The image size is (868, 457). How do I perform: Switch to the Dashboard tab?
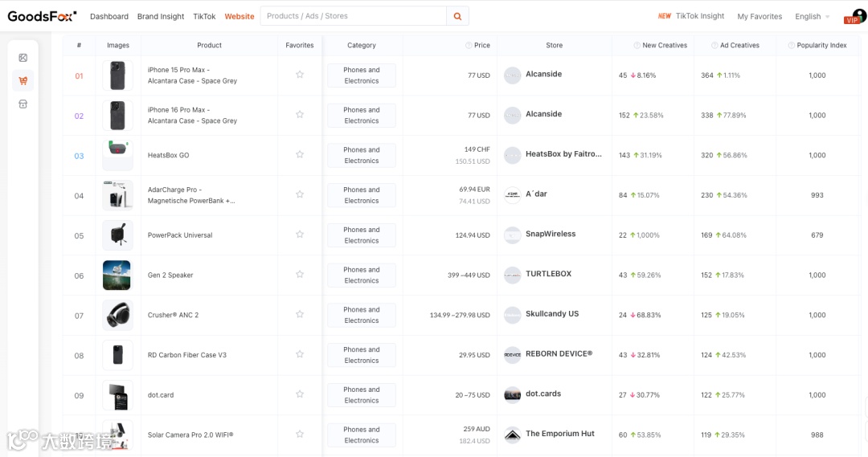(x=109, y=16)
